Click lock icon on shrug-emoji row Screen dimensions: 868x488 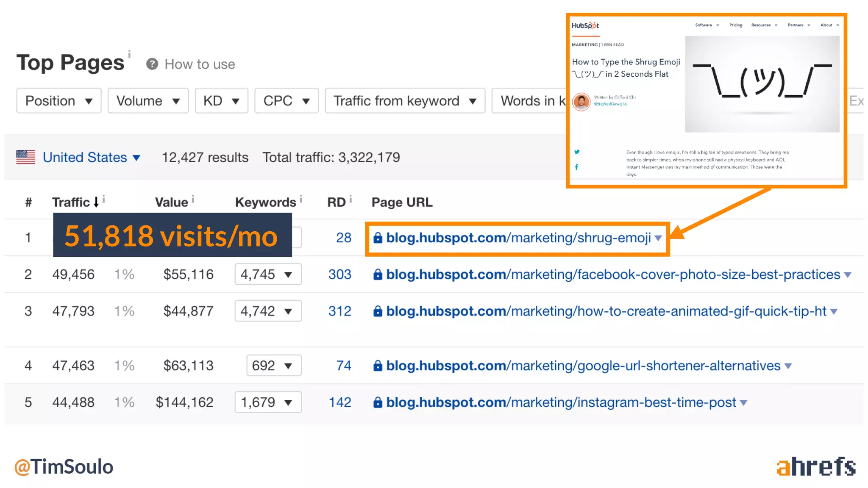[378, 238]
